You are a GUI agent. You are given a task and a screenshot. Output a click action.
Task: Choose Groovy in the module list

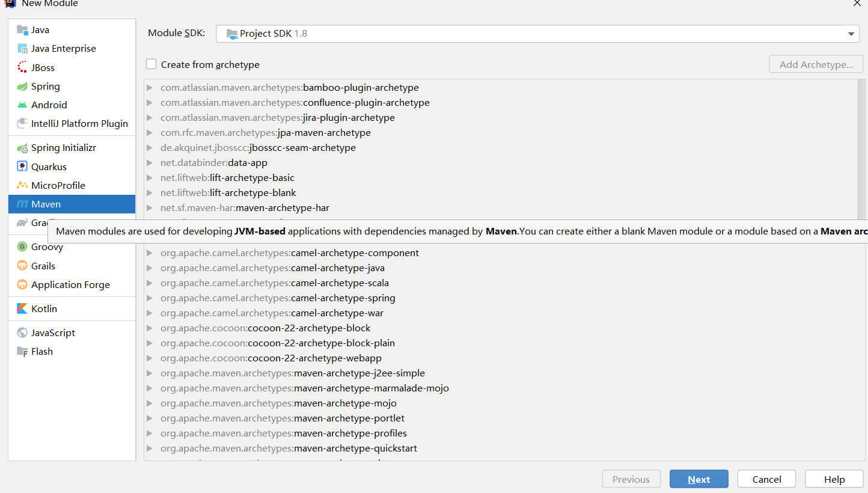coord(72,246)
